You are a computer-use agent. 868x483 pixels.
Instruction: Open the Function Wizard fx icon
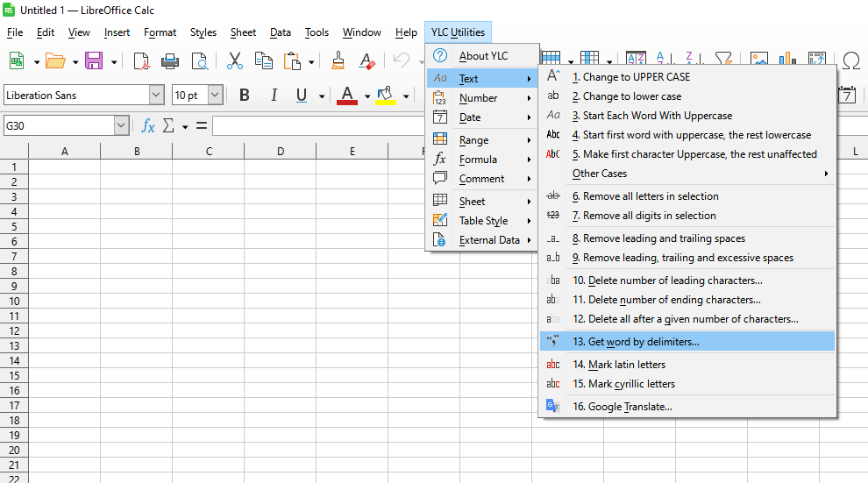[x=148, y=126]
